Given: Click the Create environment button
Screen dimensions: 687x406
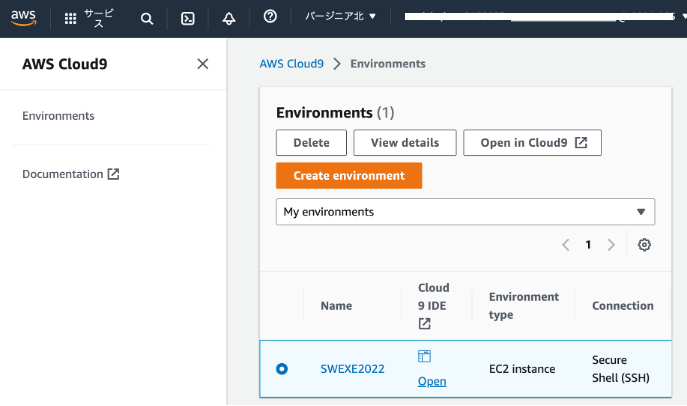Looking at the screenshot, I should [349, 176].
